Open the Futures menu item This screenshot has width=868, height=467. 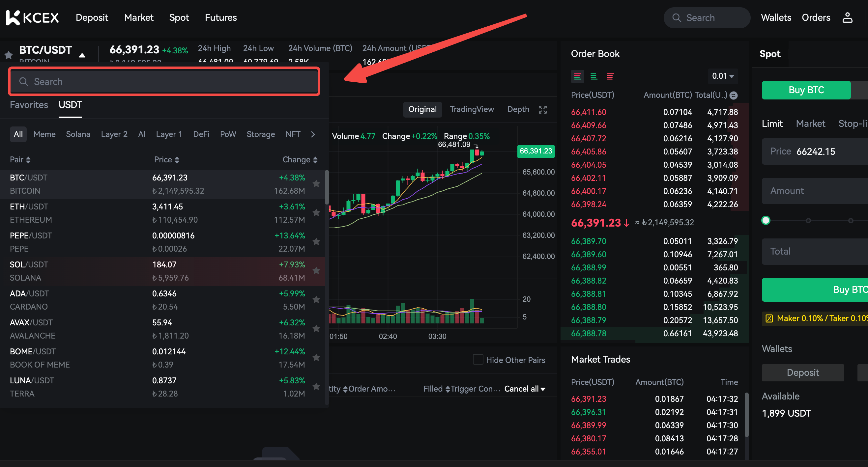221,17
